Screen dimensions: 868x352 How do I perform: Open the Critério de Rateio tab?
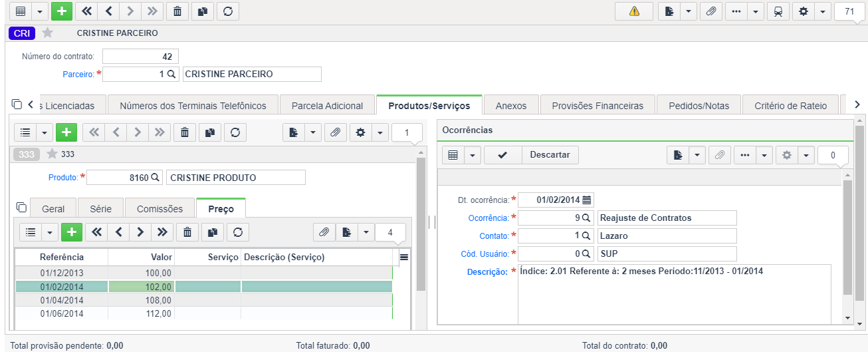791,105
